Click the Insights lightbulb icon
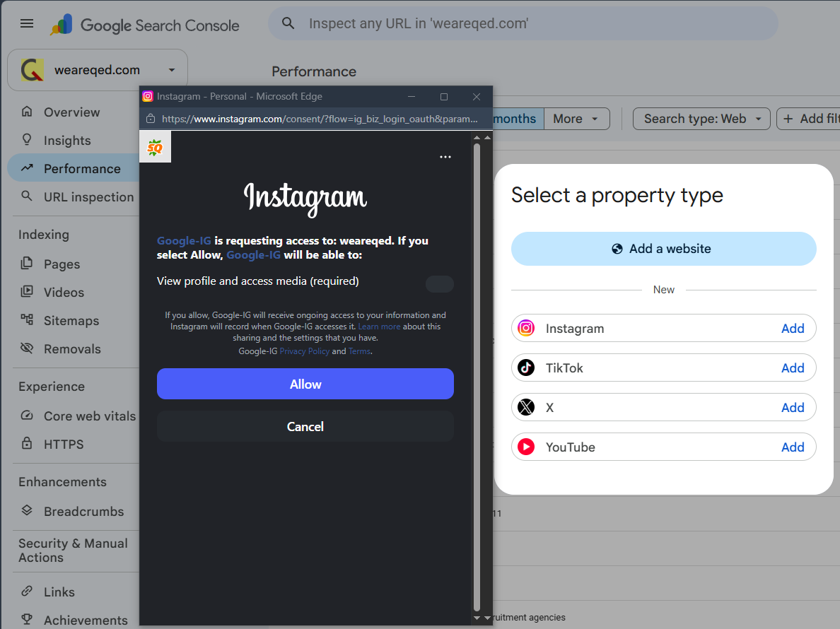Viewport: 840px width, 629px height. coord(27,140)
